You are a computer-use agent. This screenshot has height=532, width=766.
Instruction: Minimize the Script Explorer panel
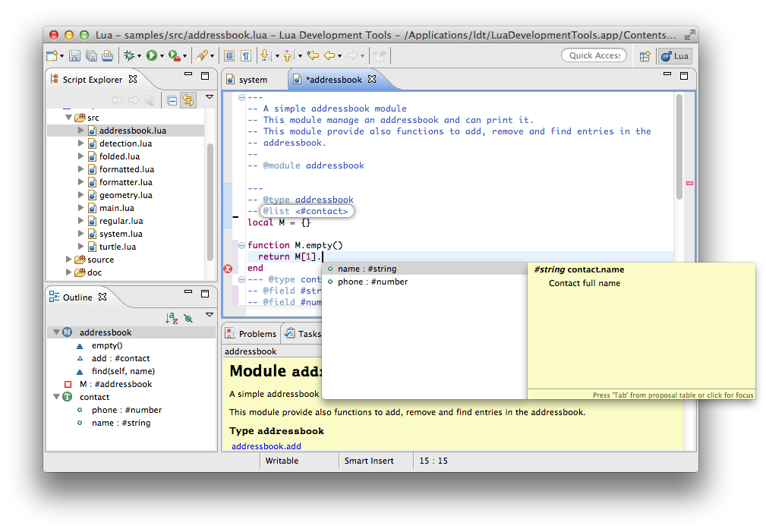pyautogui.click(x=188, y=74)
